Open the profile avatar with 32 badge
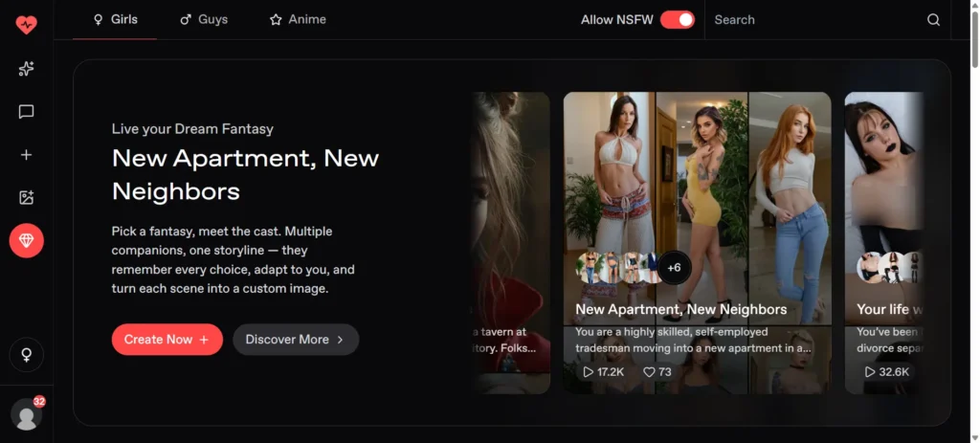Viewport: 980px width, 443px height. click(x=27, y=413)
